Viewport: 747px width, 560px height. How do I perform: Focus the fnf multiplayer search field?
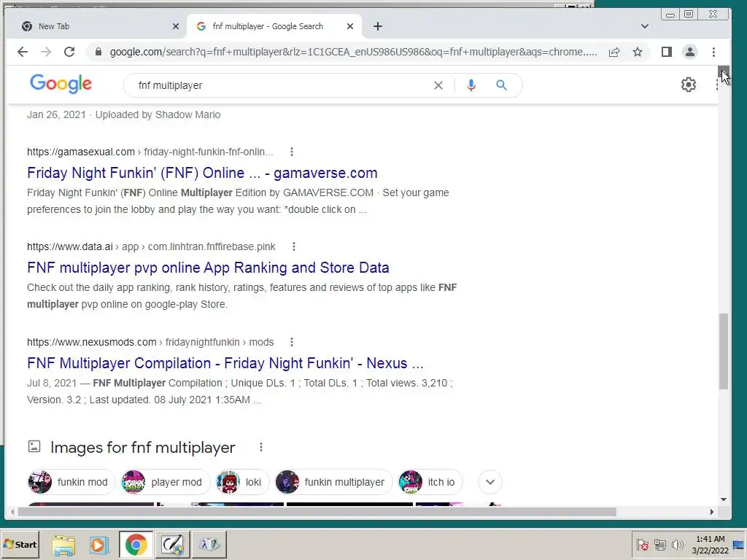(281, 85)
